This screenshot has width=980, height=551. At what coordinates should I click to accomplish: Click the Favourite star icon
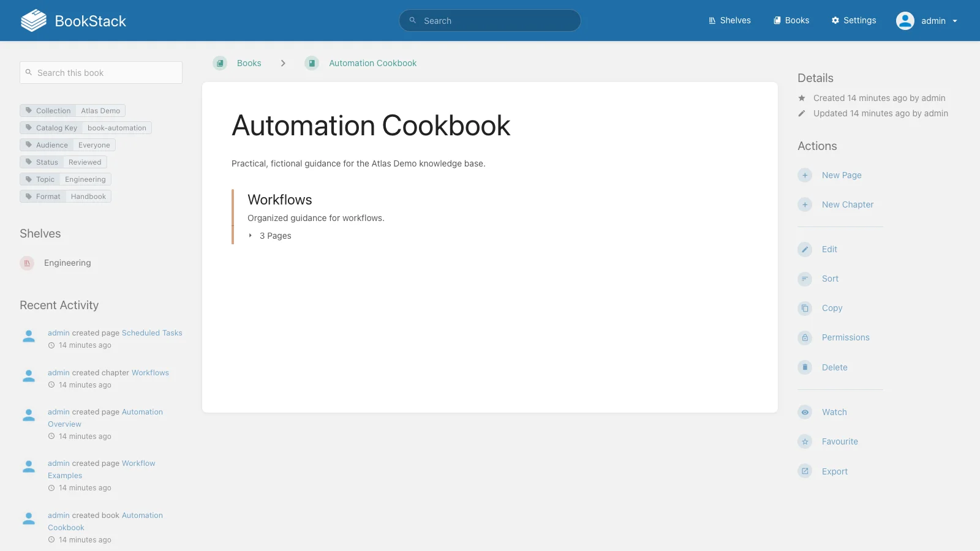[x=805, y=441]
